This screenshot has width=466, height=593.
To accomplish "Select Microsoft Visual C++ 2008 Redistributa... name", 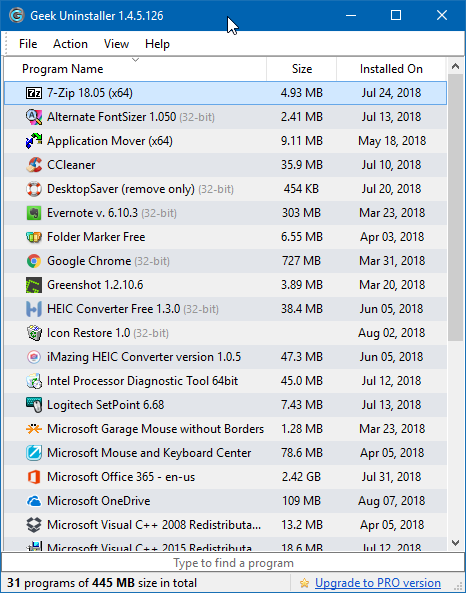I will 154,525.
